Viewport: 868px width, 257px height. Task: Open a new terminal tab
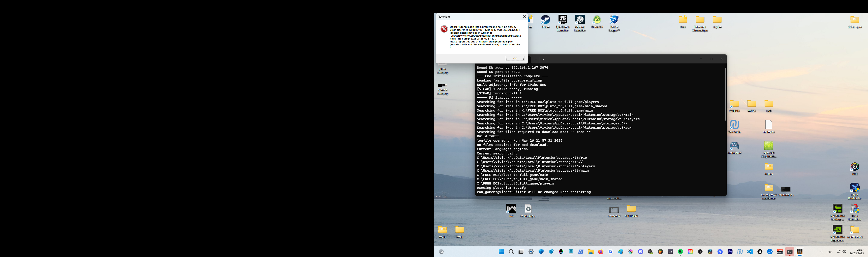[x=536, y=60]
